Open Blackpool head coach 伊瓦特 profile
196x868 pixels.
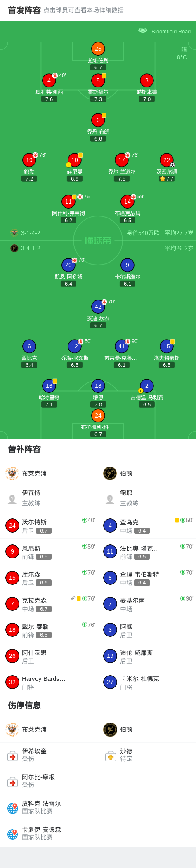click(x=49, y=498)
